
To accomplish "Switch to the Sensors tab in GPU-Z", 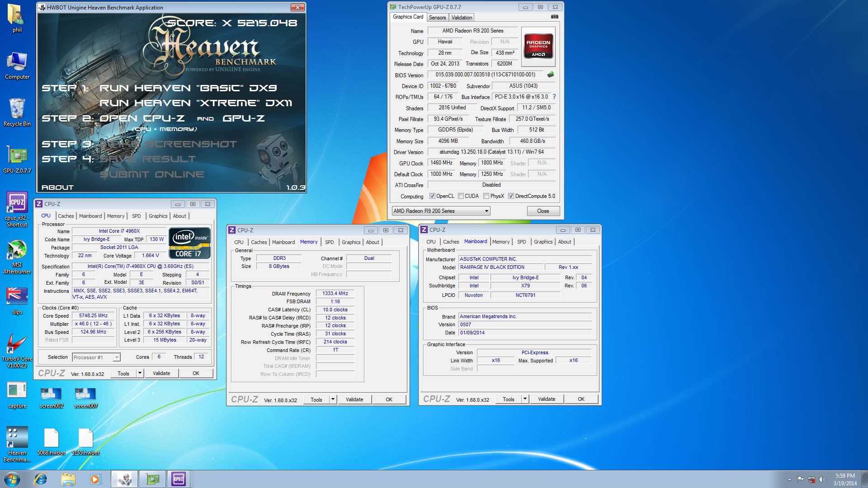I will click(x=437, y=18).
